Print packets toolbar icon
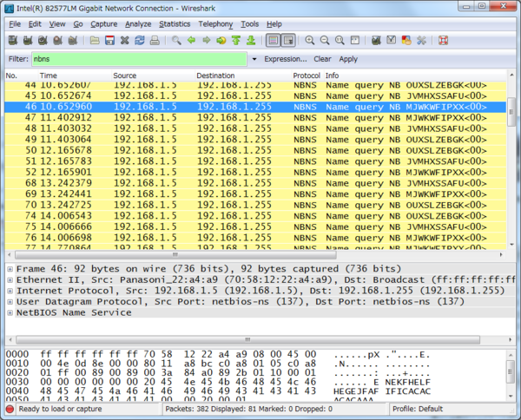 155,41
